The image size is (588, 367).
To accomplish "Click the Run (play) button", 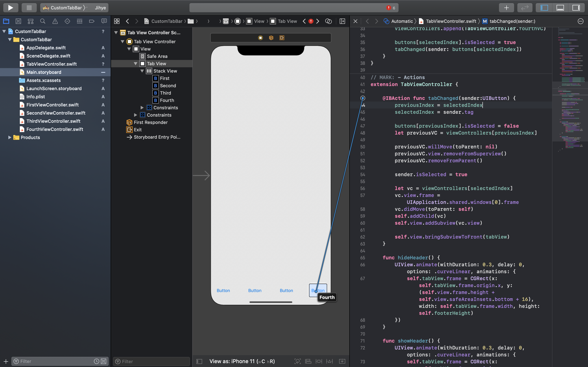I will pyautogui.click(x=10, y=8).
